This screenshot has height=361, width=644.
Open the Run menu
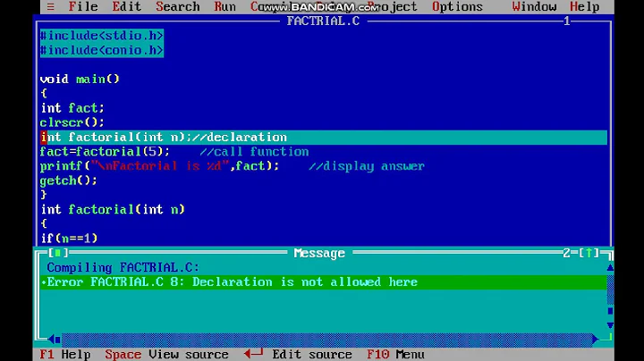click(x=225, y=6)
